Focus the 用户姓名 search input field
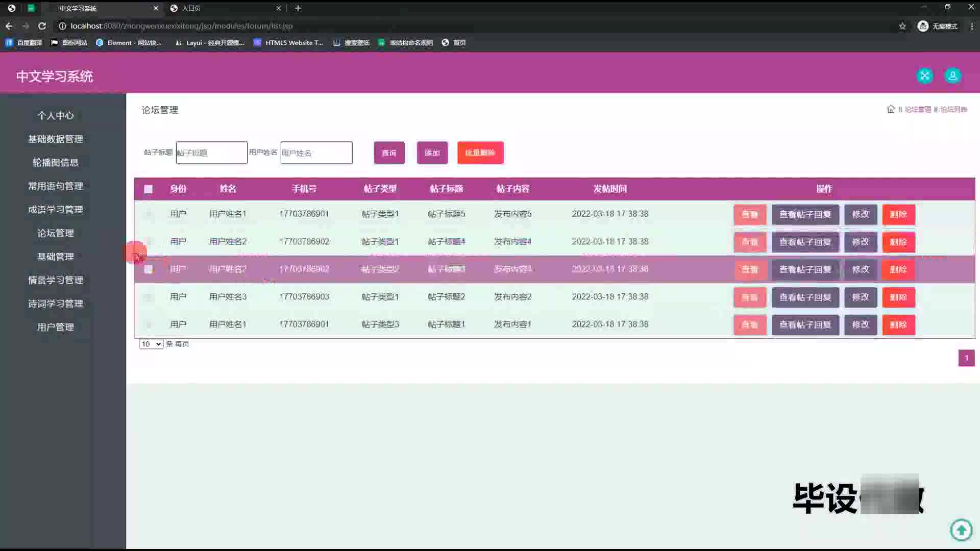The height and width of the screenshot is (551, 980). [x=316, y=153]
